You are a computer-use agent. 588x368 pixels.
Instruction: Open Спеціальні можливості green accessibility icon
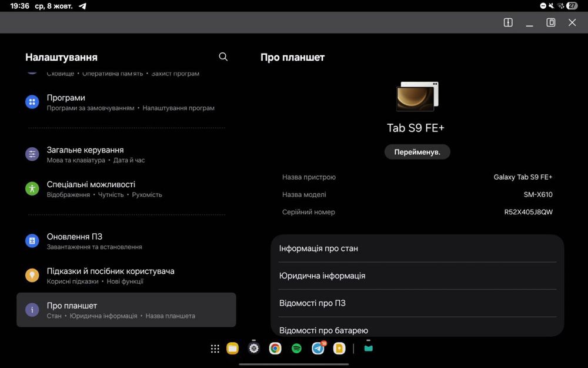tap(32, 188)
